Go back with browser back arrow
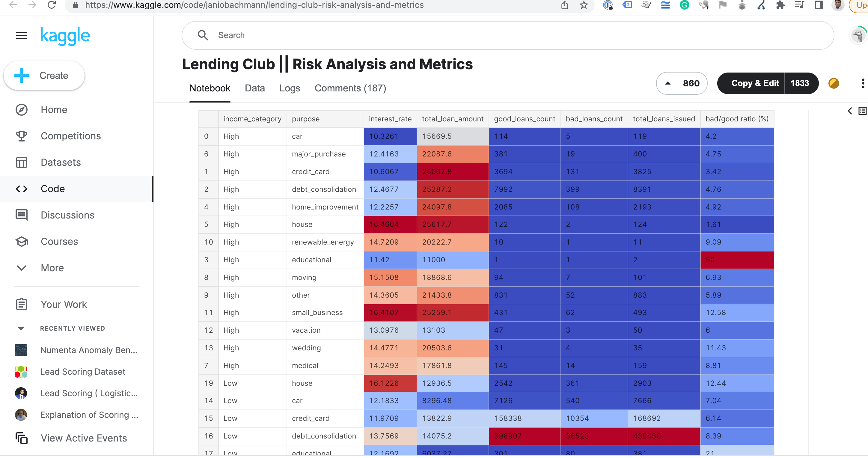This screenshot has height=458, width=868. 13,5
